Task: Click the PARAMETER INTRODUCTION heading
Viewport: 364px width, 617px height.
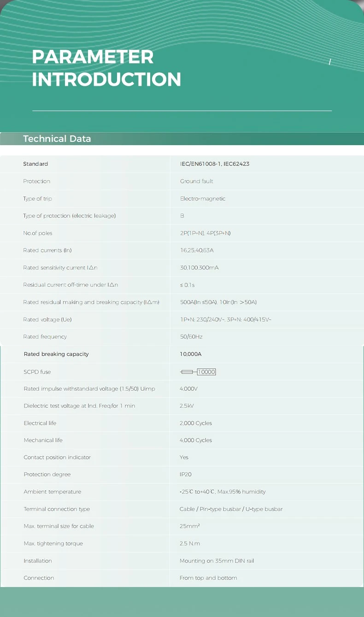Action: pos(106,68)
